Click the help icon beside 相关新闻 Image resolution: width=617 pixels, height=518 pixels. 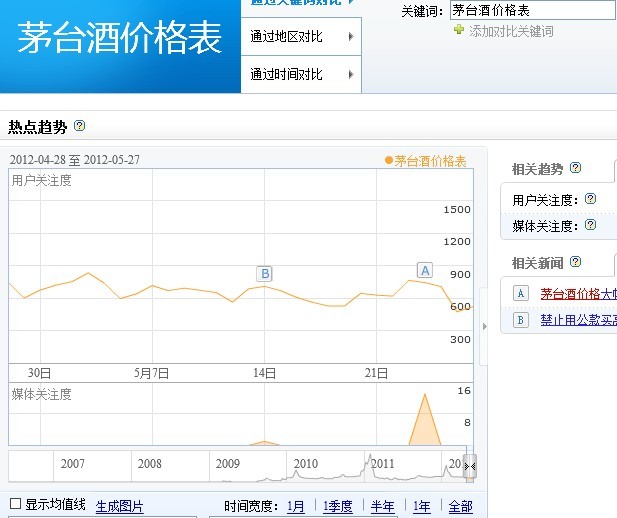(x=575, y=261)
